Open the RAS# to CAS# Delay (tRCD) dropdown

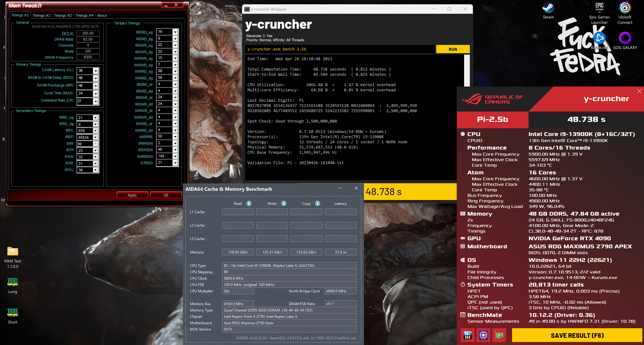point(95,78)
